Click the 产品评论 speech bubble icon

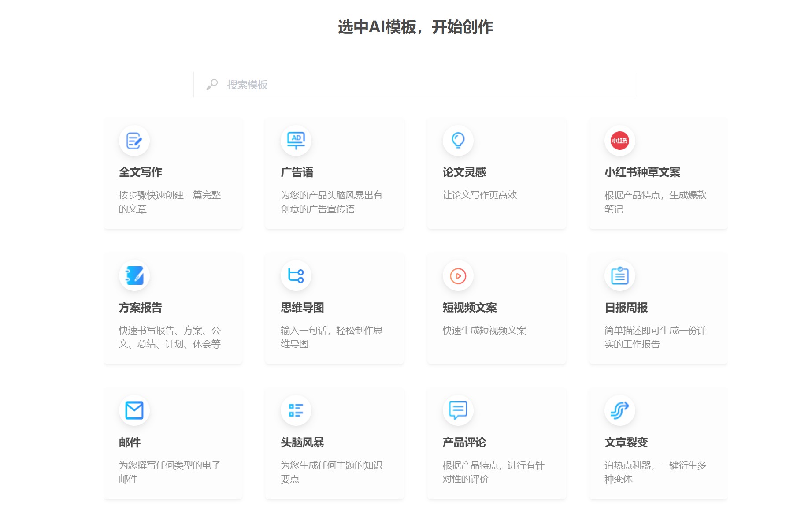click(x=458, y=410)
